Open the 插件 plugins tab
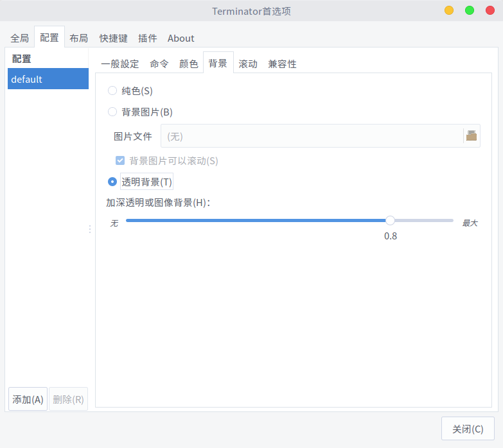Viewport: 503px width, 448px height. tap(148, 38)
